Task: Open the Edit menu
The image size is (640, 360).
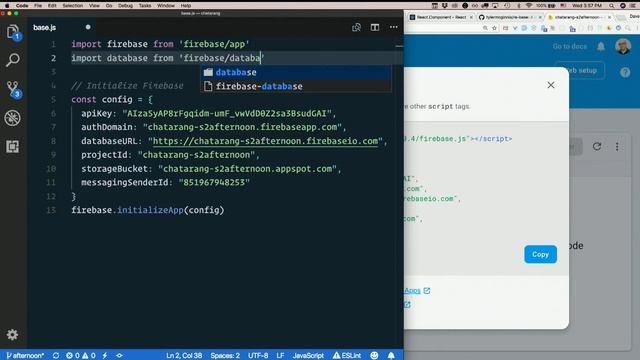Action: [x=52, y=6]
